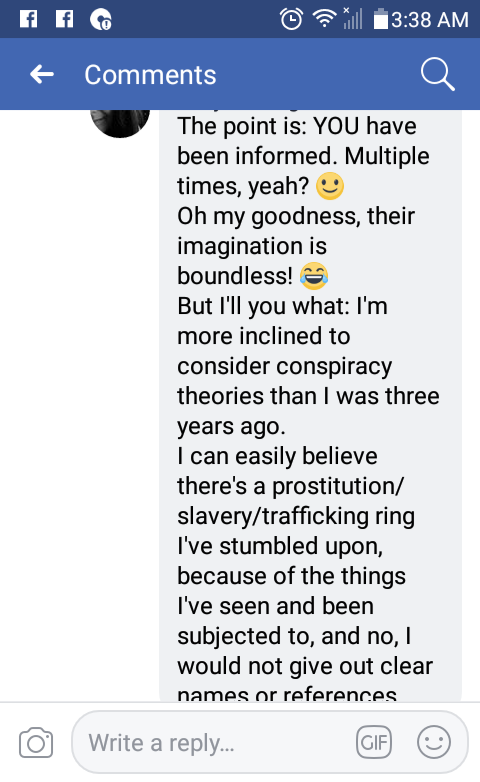The height and width of the screenshot is (782, 480).
Task: Tap the chat alert icon in status bar
Action: [x=101, y=19]
